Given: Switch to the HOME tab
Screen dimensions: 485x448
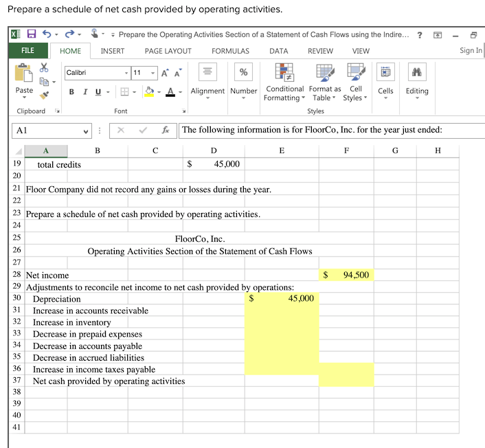Looking at the screenshot, I should point(70,51).
